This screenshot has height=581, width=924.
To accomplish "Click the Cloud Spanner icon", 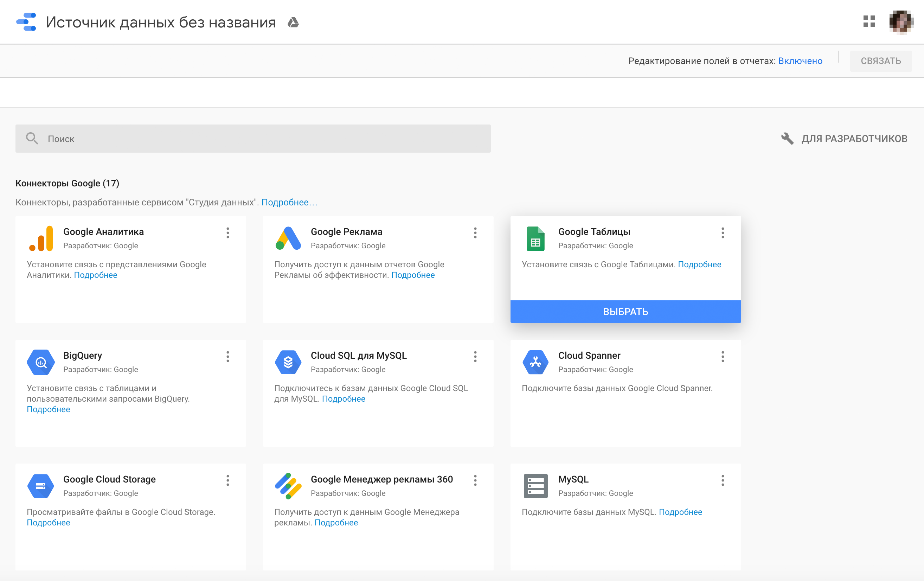I will (535, 362).
